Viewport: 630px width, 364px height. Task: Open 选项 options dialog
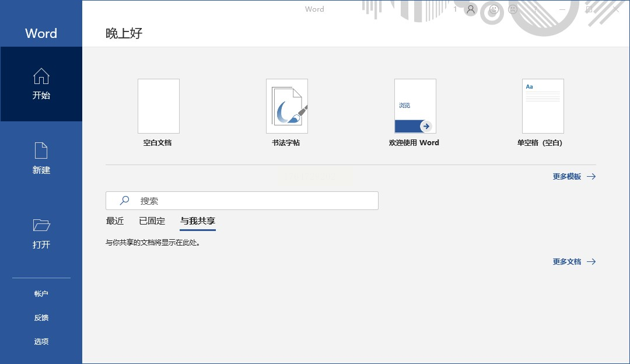pos(41,341)
